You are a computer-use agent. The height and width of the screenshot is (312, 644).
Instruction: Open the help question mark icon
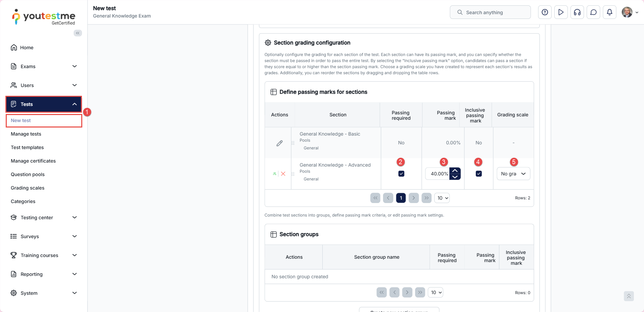[545, 12]
